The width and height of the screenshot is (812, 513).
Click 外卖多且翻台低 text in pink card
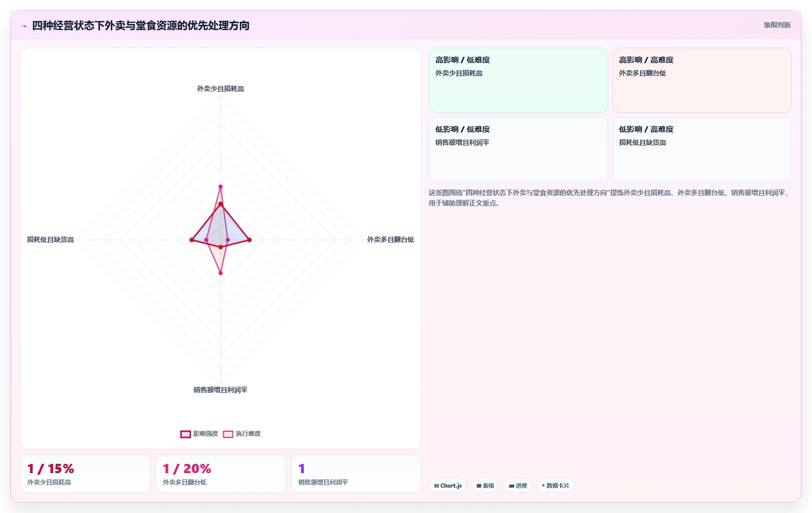click(642, 73)
